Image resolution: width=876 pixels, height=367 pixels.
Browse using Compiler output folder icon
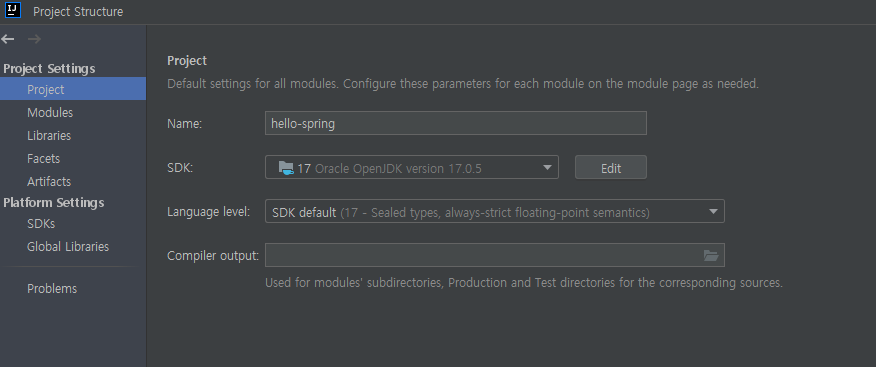coord(711,255)
